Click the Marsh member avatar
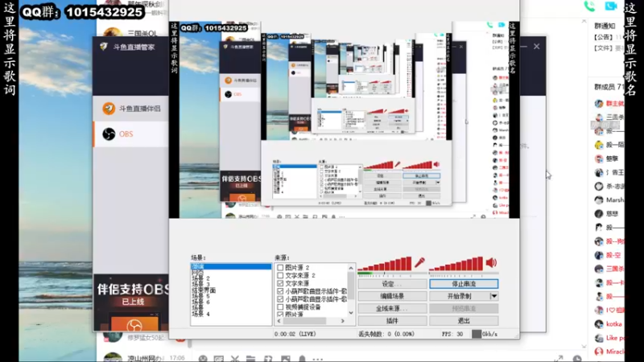Screen dimensions: 644x362 coord(599,200)
